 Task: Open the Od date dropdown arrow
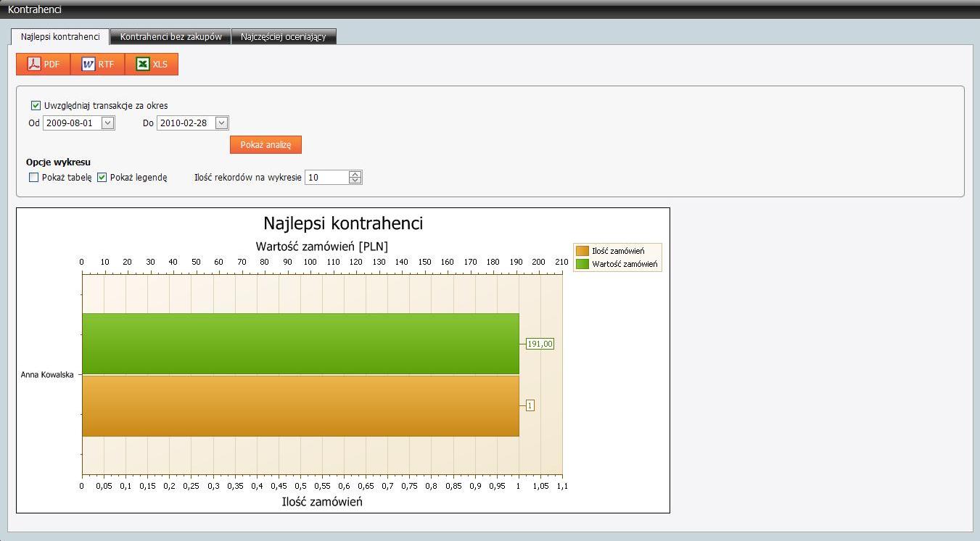click(107, 123)
